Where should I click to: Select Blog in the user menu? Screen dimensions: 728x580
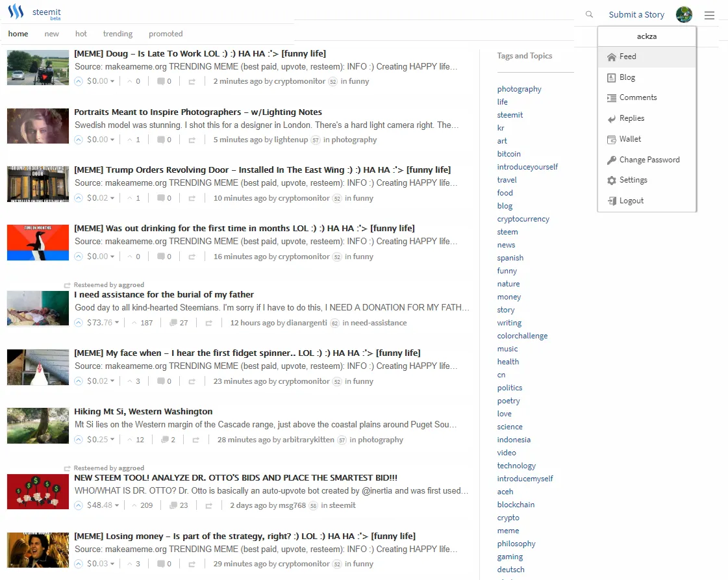(647, 77)
